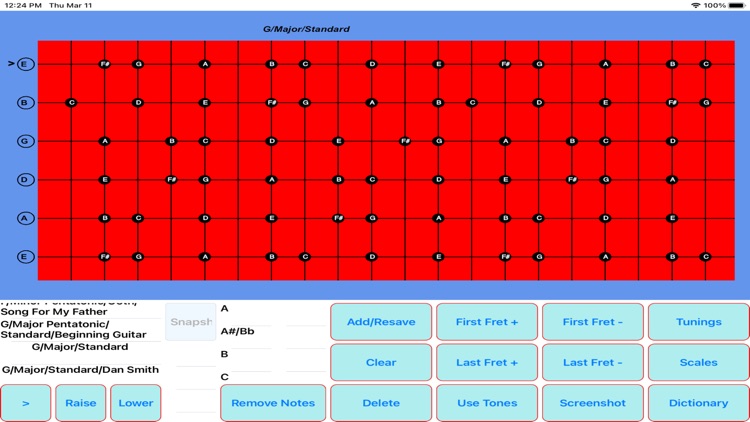
Task: Open the Dictionary
Action: pyautogui.click(x=699, y=403)
